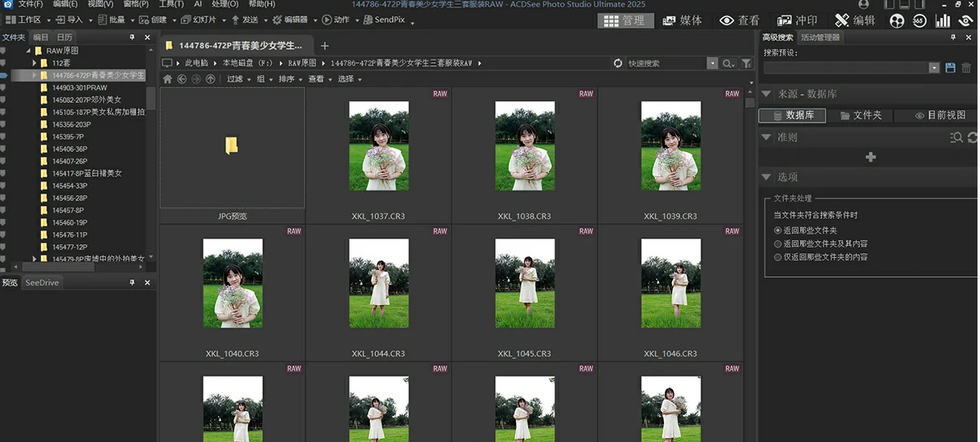This screenshot has height=442, width=980.
Task: Click the user account icon
Action: coord(864,4)
